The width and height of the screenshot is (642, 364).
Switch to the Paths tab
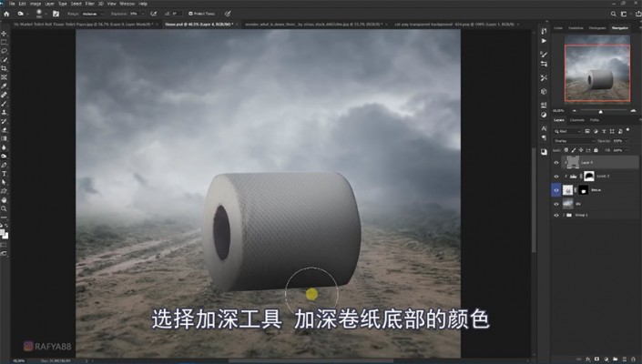pyautogui.click(x=595, y=120)
